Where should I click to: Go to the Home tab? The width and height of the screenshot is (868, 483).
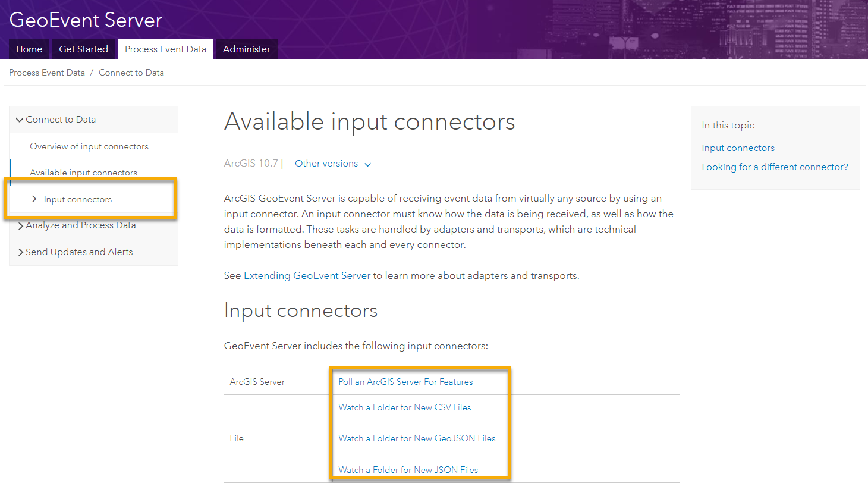point(29,49)
